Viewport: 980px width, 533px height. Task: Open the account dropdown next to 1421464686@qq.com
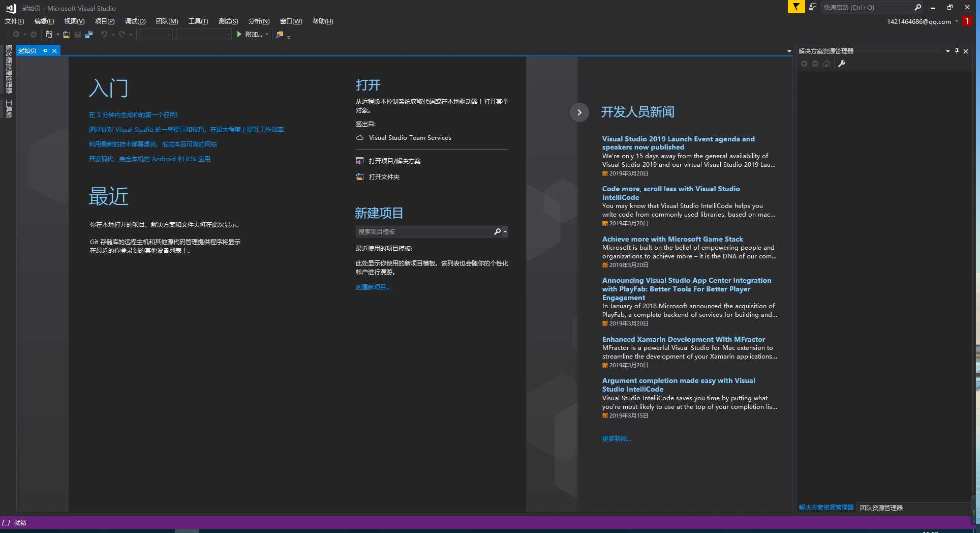[956, 21]
